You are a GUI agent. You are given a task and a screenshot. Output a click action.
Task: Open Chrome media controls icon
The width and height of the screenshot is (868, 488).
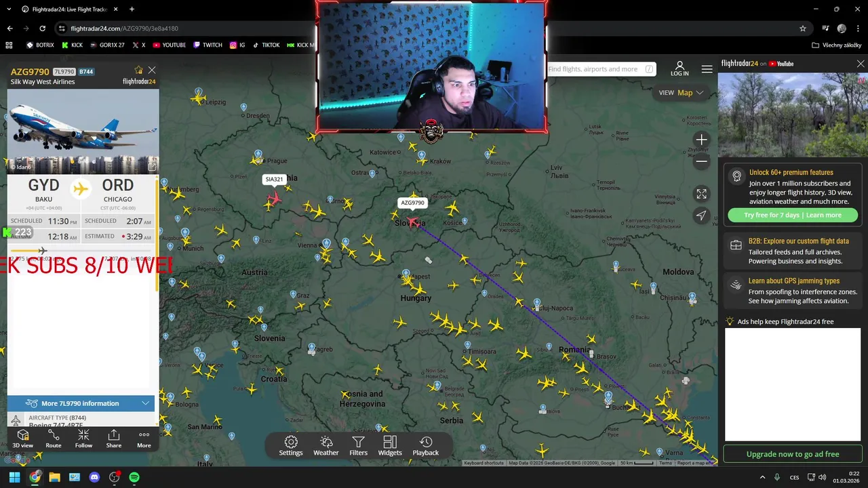coord(825,28)
